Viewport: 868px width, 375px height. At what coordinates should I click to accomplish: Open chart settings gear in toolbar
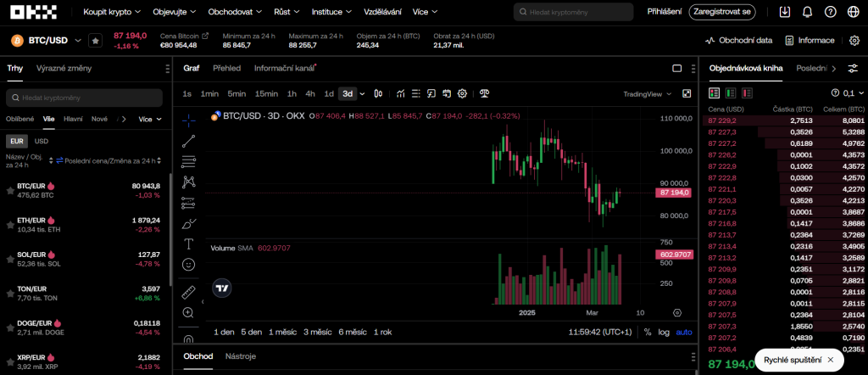click(x=462, y=93)
